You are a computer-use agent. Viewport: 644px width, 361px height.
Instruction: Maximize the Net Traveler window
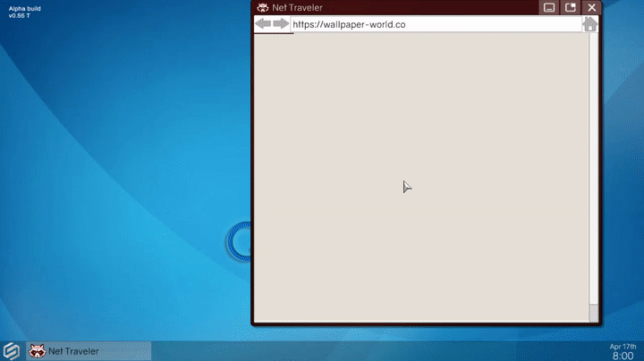(x=570, y=7)
